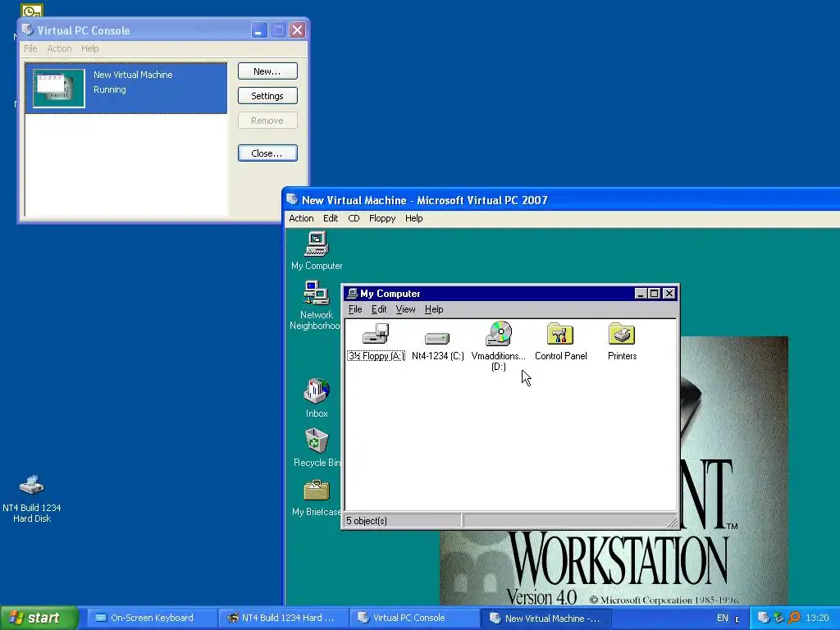
Task: Open Action menu in New Virtual Machine window
Action: (x=301, y=218)
